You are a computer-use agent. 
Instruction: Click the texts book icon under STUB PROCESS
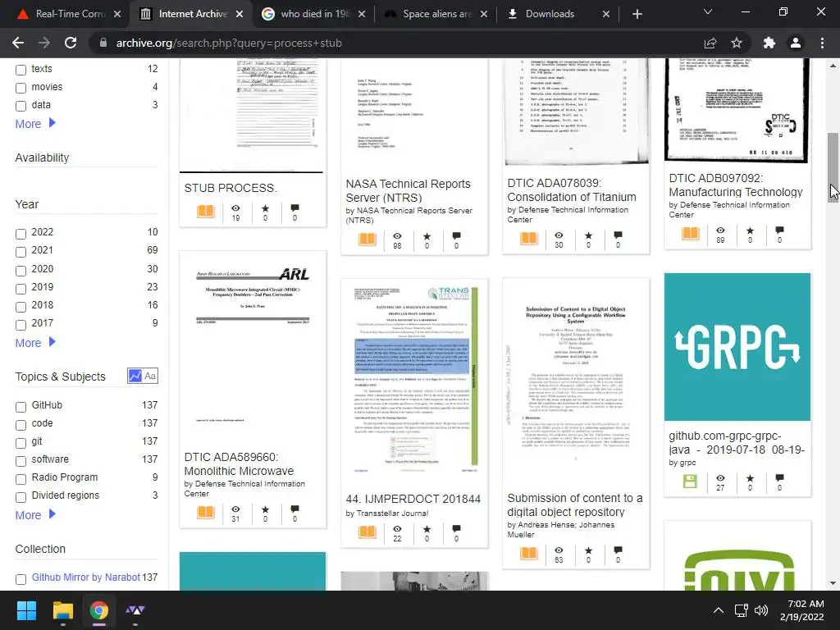point(206,212)
